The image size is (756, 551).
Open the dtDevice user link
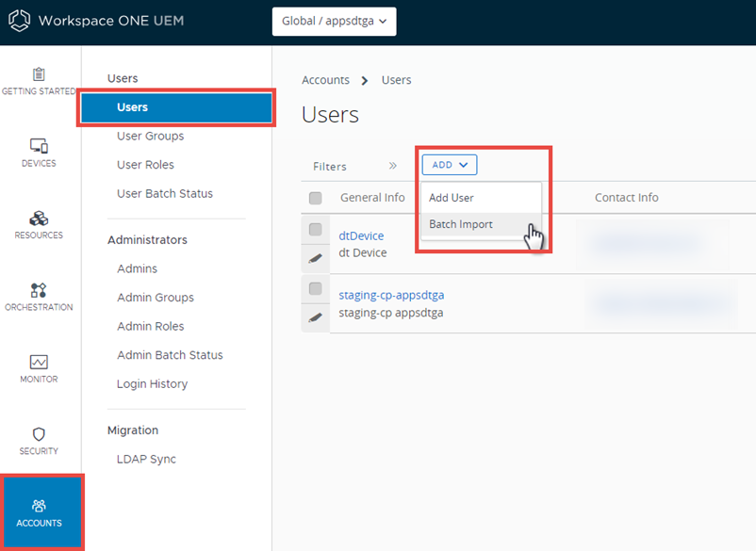click(362, 236)
